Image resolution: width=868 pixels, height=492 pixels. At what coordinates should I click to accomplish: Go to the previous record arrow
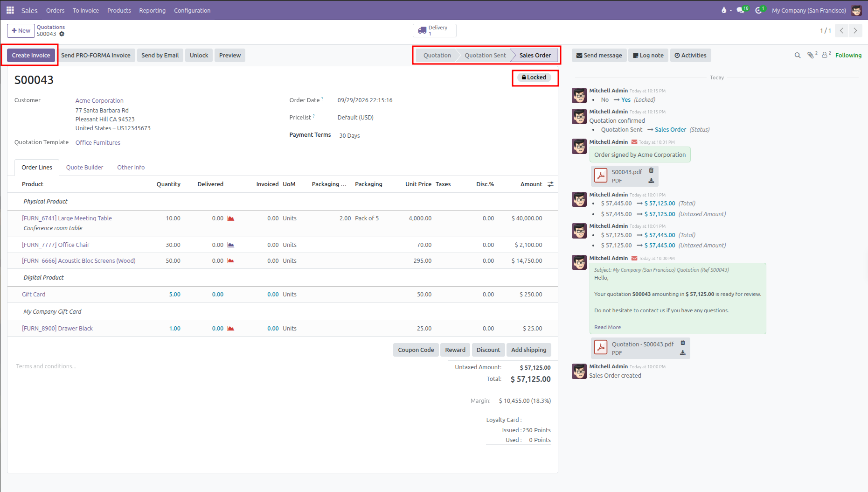tap(842, 31)
